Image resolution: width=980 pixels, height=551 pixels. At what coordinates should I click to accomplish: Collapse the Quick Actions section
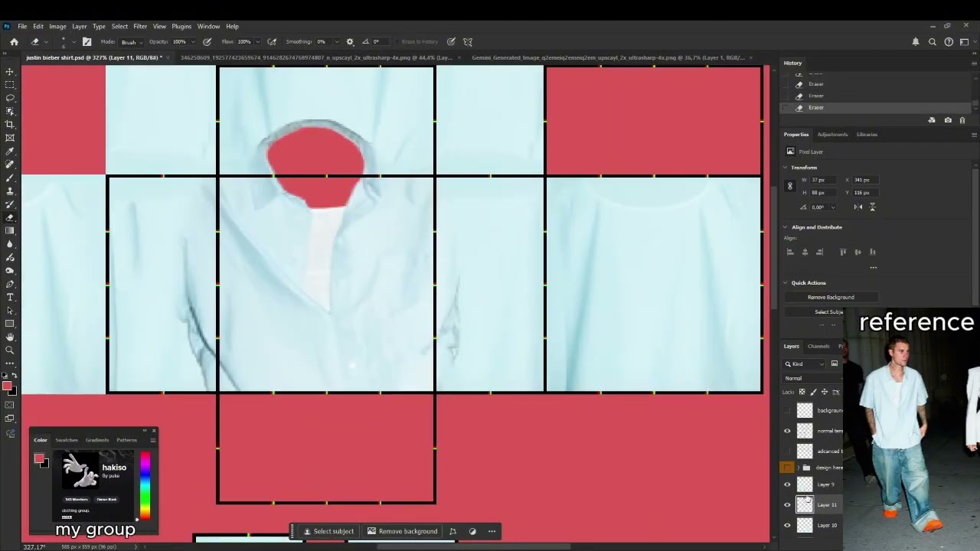[785, 283]
